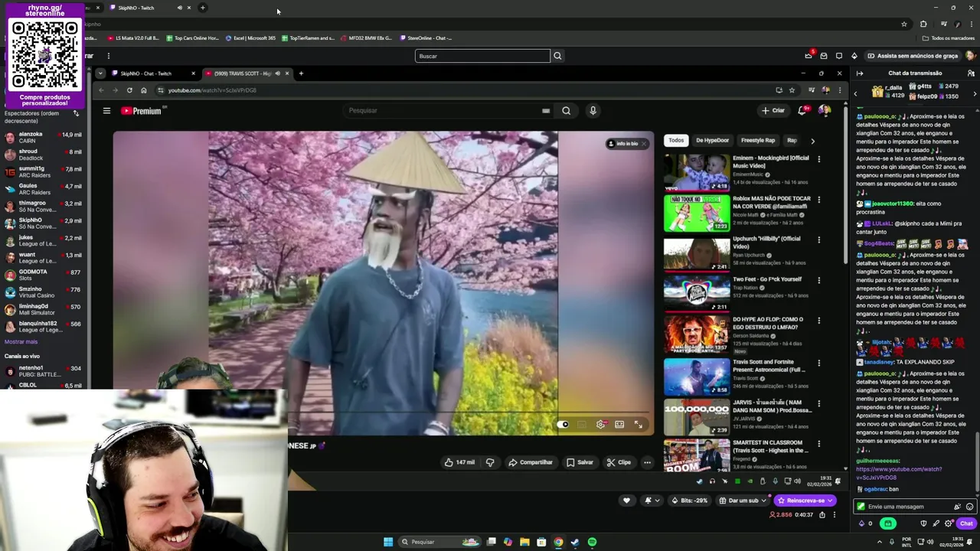Open guilhermeeeeas YouTube link in chat
The height and width of the screenshot is (551, 980).
pyautogui.click(x=899, y=473)
